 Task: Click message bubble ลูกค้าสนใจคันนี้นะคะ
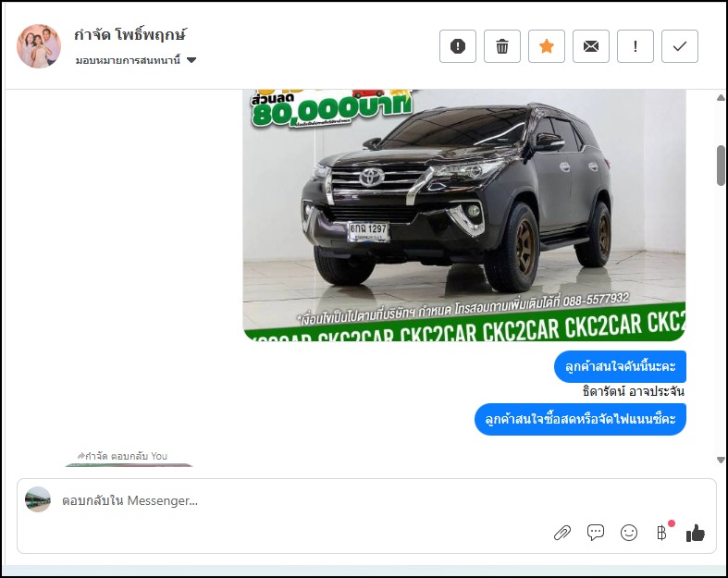[620, 366]
